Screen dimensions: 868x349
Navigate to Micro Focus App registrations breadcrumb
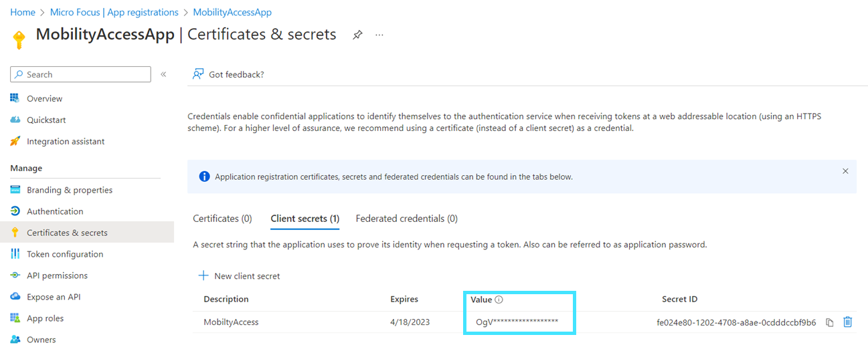click(x=114, y=12)
